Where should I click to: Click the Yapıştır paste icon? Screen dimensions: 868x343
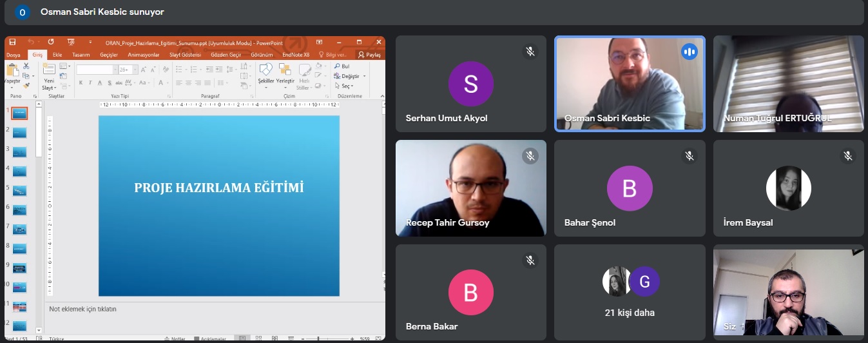[13, 70]
